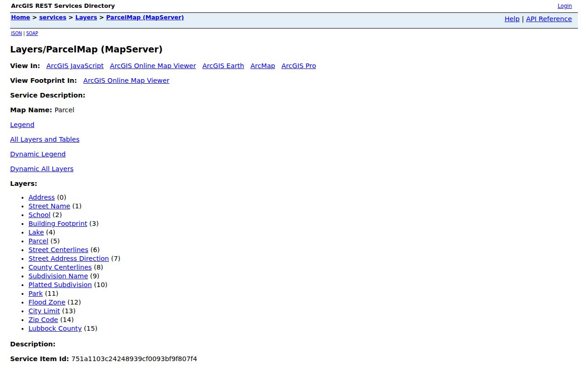This screenshot has width=588, height=368.
Task: Open the Layers breadcrumb folder
Action: point(86,17)
